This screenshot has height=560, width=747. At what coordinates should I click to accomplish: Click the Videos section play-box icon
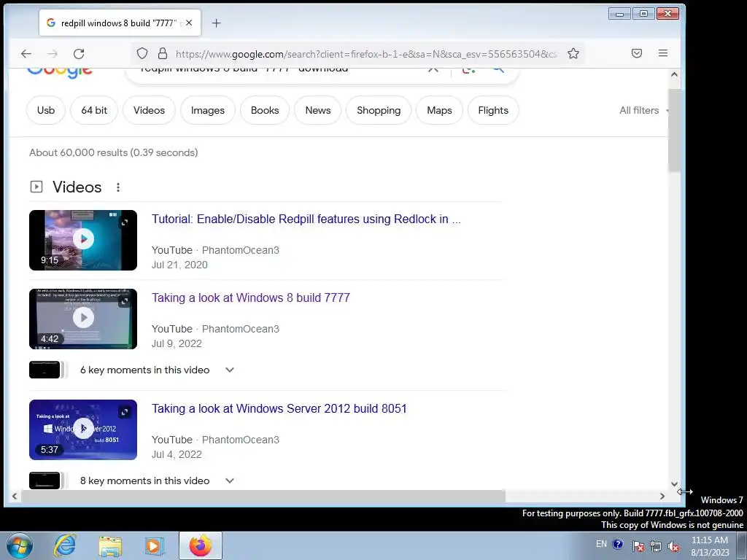coord(36,187)
